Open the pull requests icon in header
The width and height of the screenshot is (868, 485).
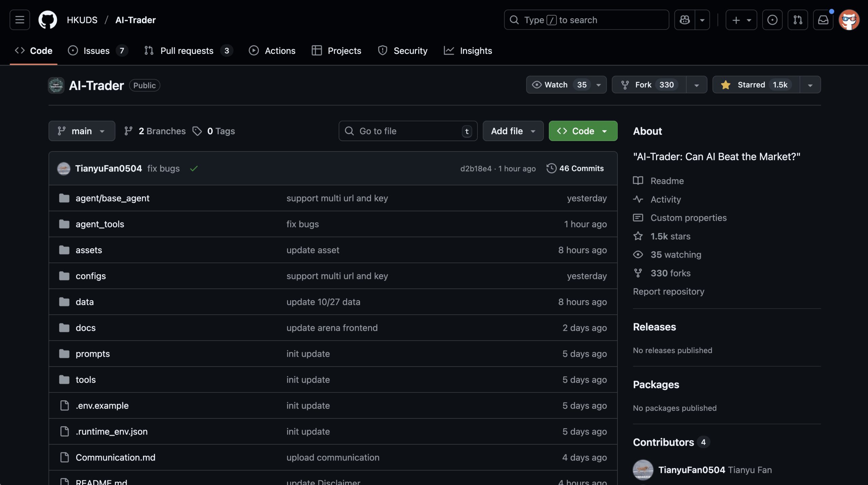click(797, 20)
